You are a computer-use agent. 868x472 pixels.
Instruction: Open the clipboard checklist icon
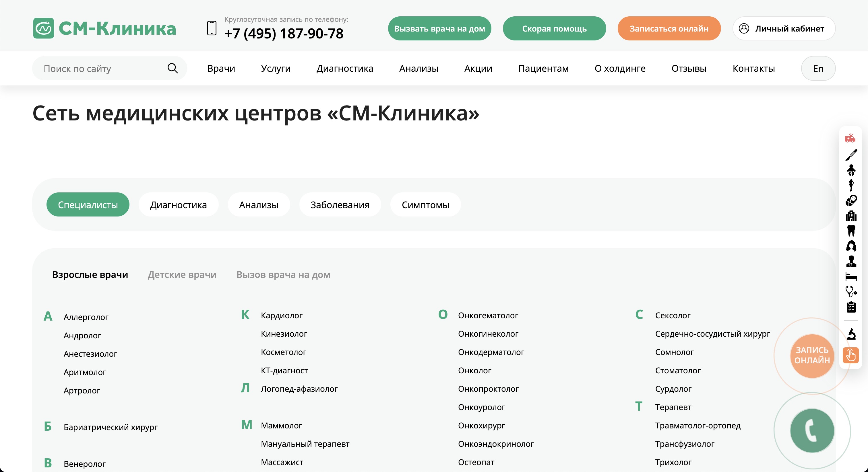pyautogui.click(x=851, y=307)
